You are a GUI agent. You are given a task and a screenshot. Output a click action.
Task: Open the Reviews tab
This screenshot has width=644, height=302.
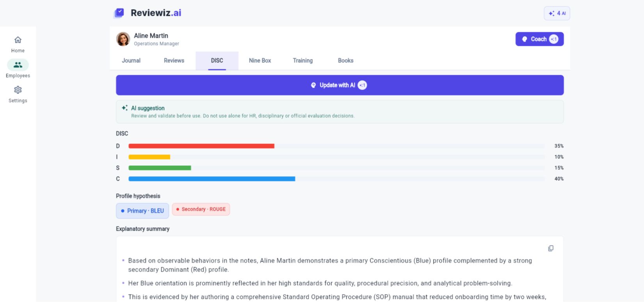[x=174, y=61]
